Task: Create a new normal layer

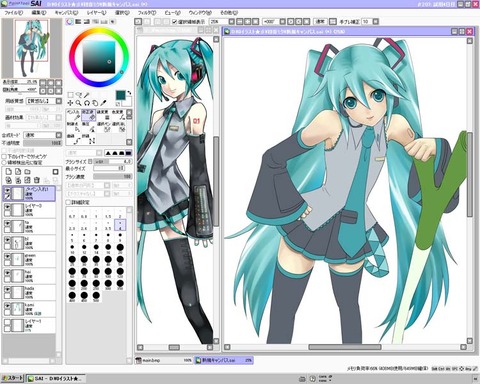Action: pos(9,172)
